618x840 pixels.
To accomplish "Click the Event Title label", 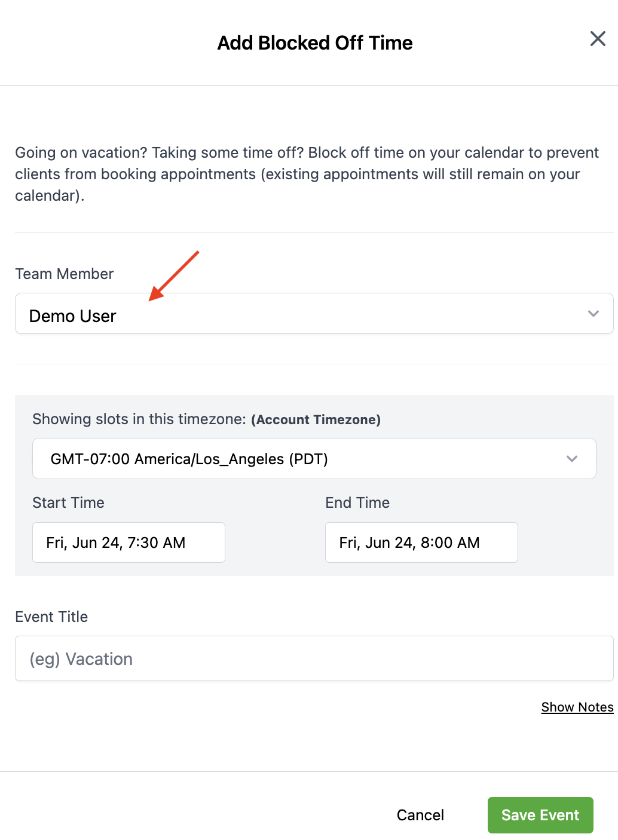I will [x=51, y=617].
